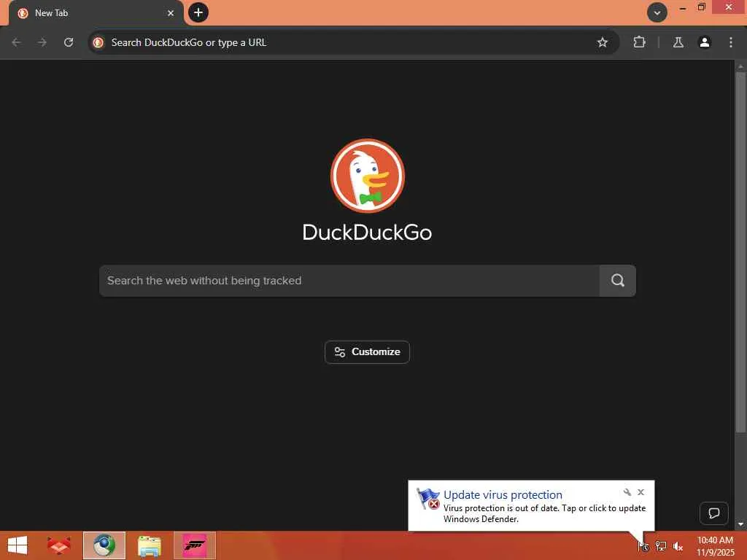Click the search the web input box
This screenshot has width=747, height=560.
[x=349, y=281]
